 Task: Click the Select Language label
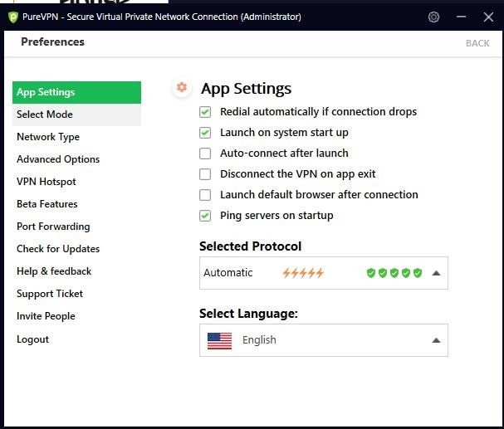click(x=248, y=314)
